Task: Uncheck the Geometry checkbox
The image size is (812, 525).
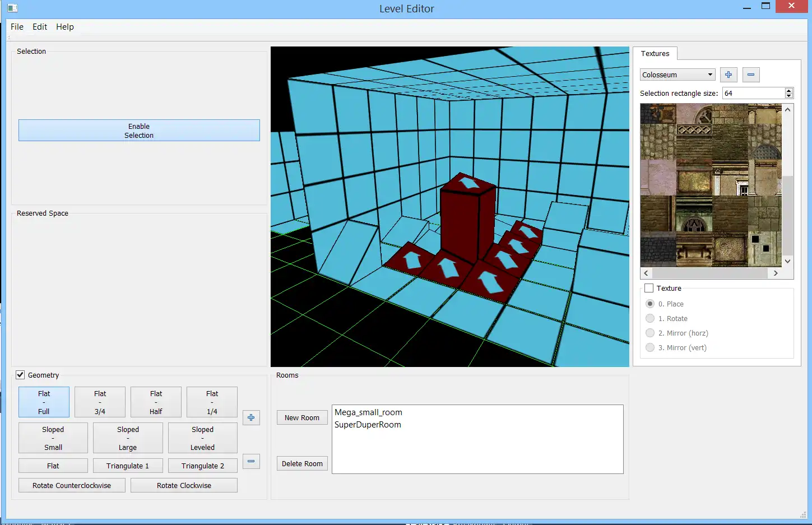Action: [21, 375]
